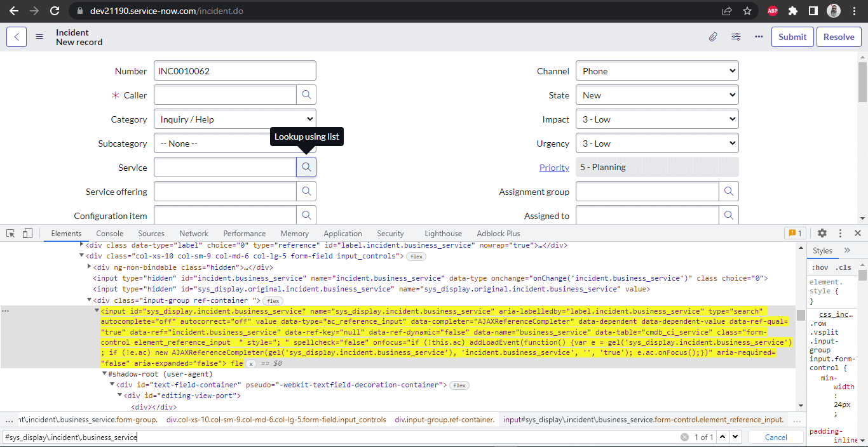Screen dimensions: 868x447
Task: Toggle the :hov element state pane
Action: (820, 267)
